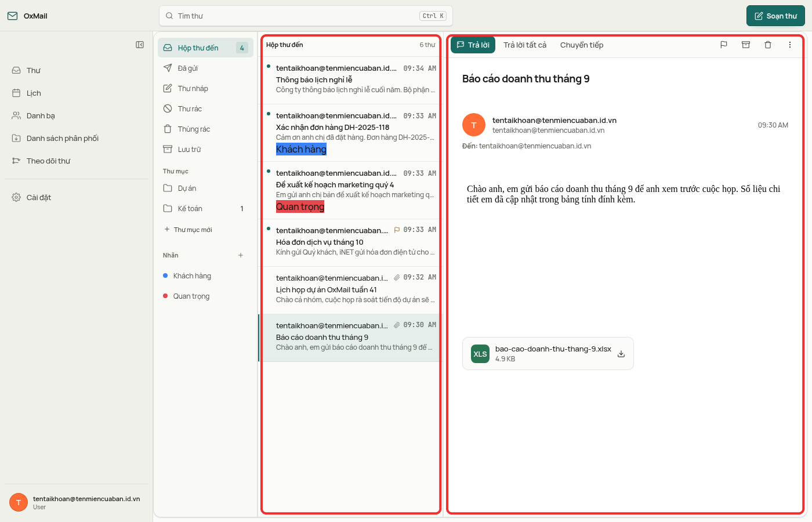Open Theo dõi thư tracking

point(77,161)
